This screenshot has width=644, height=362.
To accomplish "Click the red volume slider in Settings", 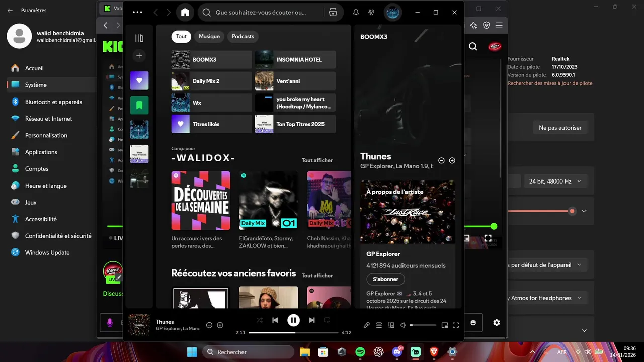I will (541, 211).
